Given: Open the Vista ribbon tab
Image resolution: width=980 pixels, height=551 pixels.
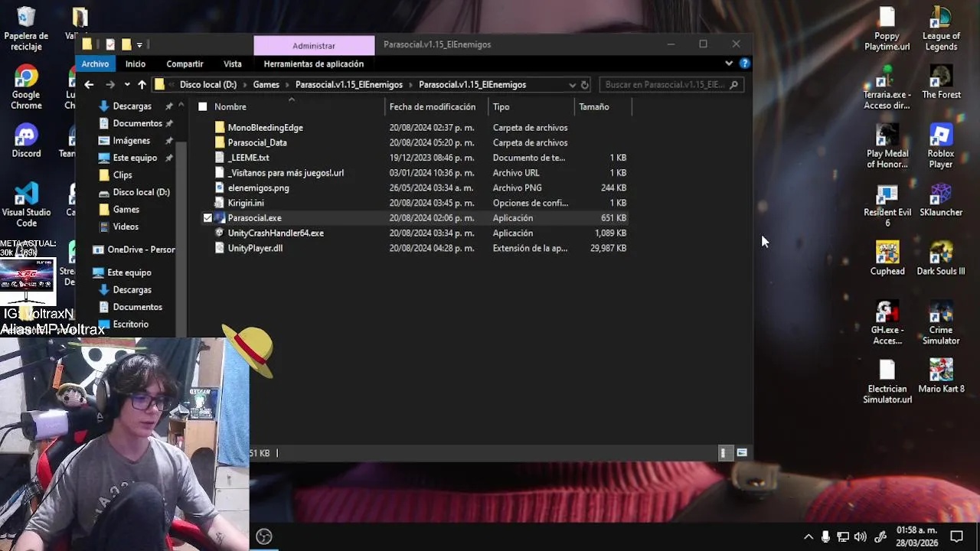Looking at the screenshot, I should [x=233, y=64].
